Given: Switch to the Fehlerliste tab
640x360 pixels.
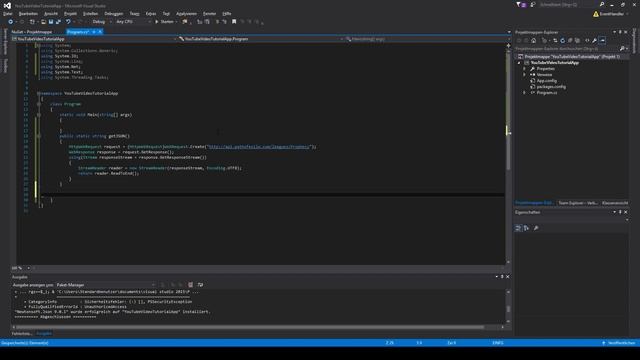Looking at the screenshot, I should 22,333.
